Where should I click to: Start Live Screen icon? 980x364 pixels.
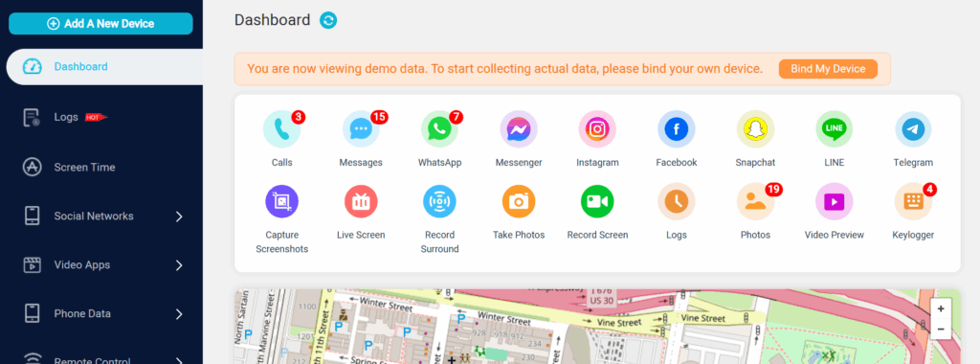click(x=361, y=201)
